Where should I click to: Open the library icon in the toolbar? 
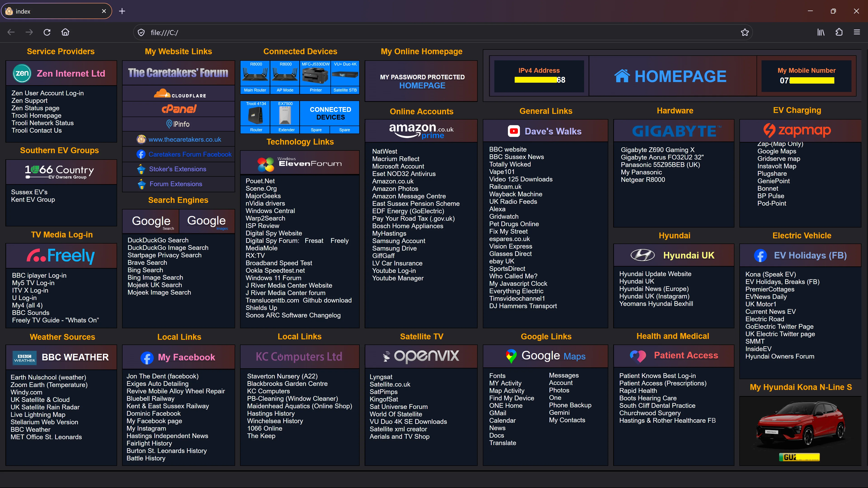821,32
